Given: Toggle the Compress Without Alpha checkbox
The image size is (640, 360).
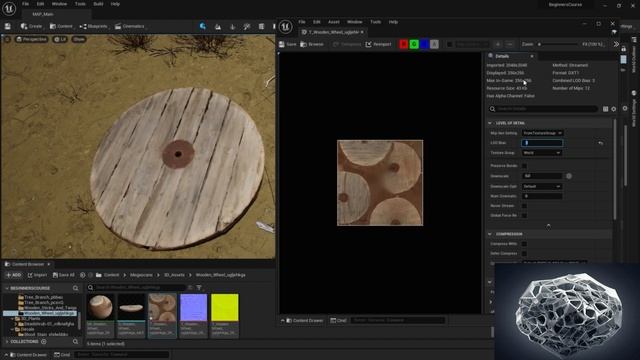Looking at the screenshot, I should [524, 244].
